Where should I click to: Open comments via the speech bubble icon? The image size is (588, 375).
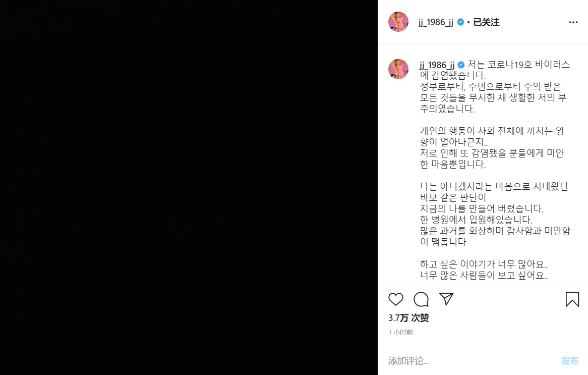pyautogui.click(x=421, y=299)
